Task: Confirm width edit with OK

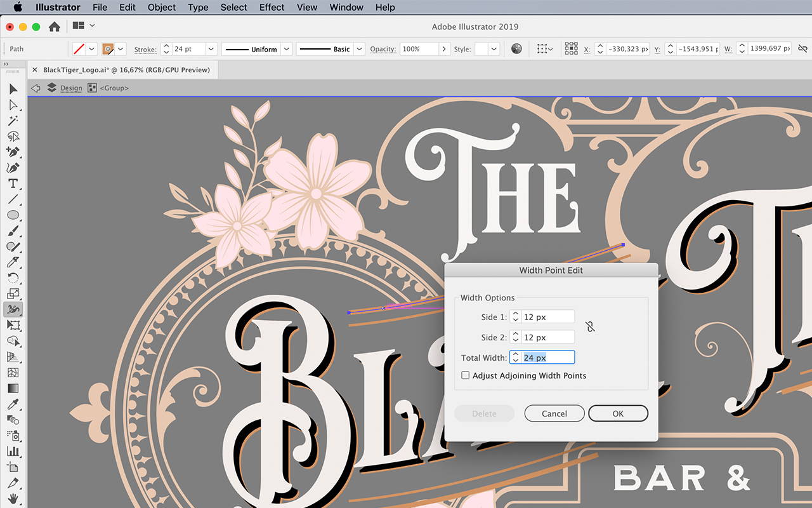Action: (618, 413)
